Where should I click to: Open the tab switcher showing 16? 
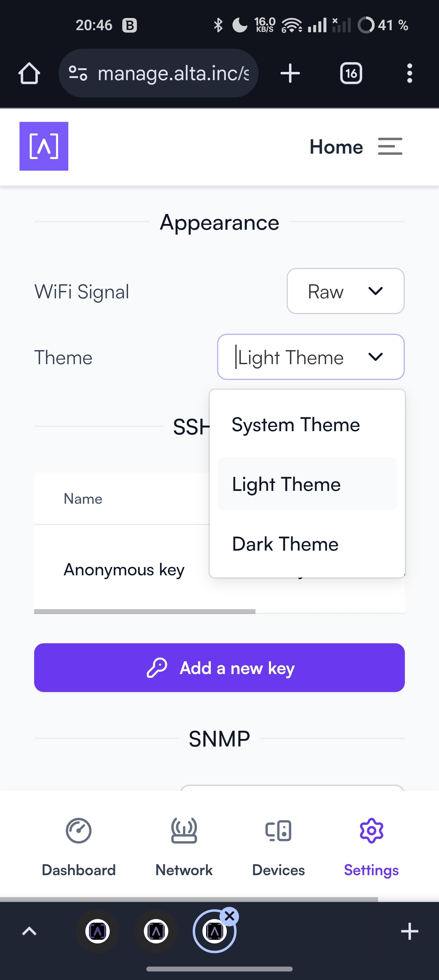pyautogui.click(x=351, y=73)
